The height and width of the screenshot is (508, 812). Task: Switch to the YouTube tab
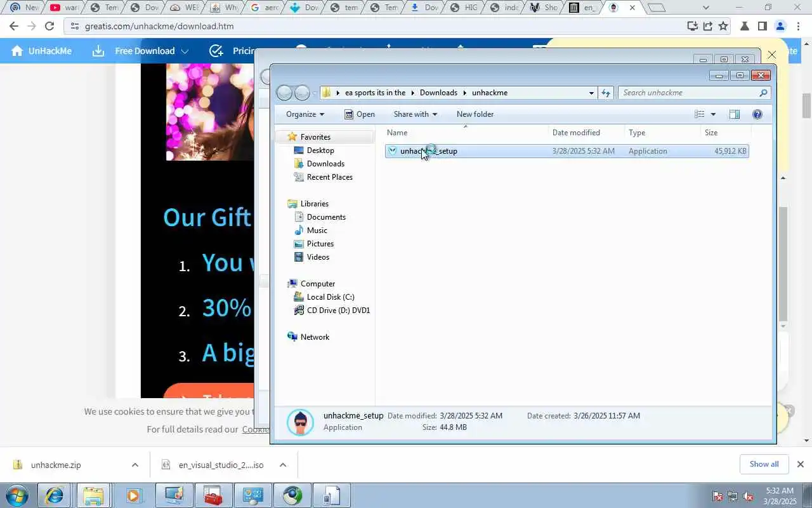click(x=63, y=8)
